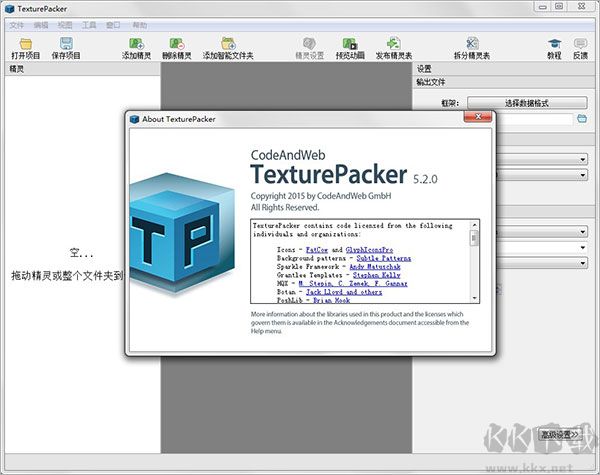The height and width of the screenshot is (475, 600).
Task: Click the output file path field beside folder icon
Action: coord(535,119)
